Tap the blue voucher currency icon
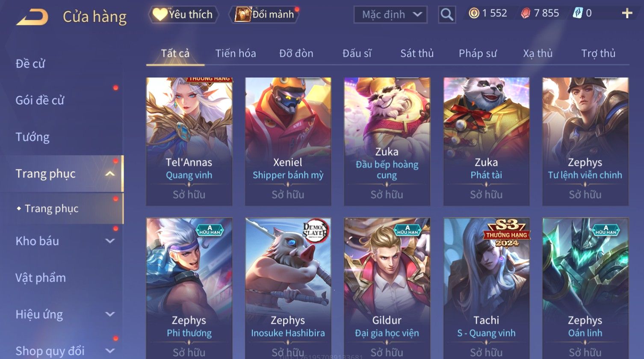Image resolution: width=644 pixels, height=359 pixels. click(578, 13)
